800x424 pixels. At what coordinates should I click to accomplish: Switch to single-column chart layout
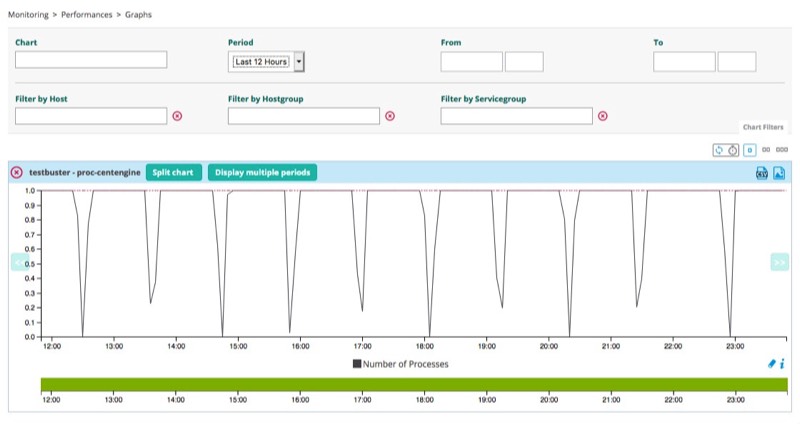tap(749, 149)
